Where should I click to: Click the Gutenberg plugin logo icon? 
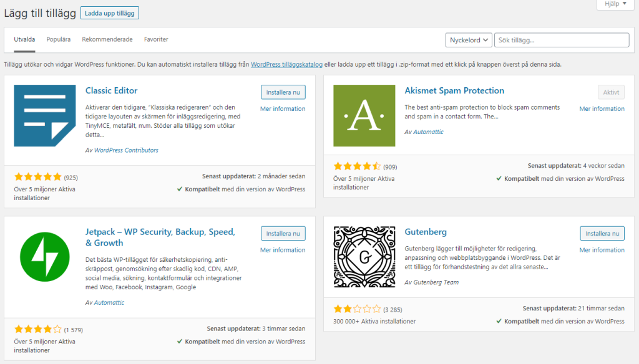click(364, 257)
